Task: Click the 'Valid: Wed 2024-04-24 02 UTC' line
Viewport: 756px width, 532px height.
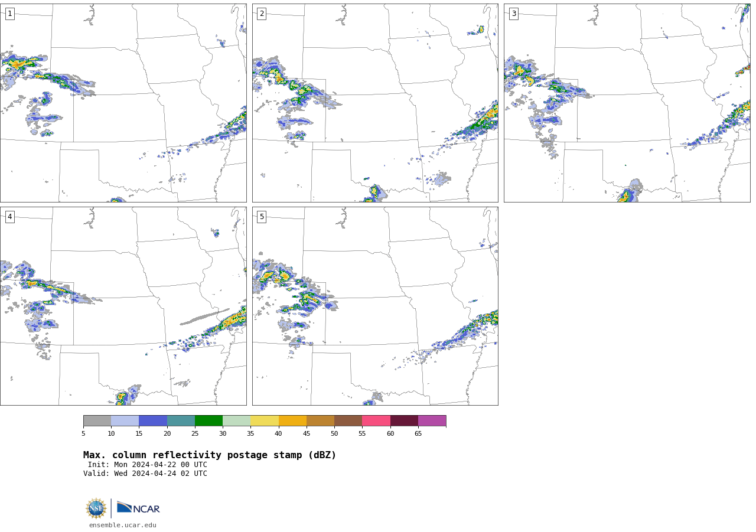Action: pyautogui.click(x=145, y=474)
